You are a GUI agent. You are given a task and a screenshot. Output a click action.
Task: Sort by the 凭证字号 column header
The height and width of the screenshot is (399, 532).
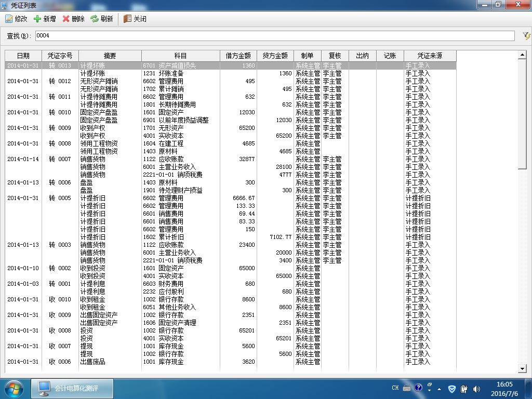pos(60,56)
